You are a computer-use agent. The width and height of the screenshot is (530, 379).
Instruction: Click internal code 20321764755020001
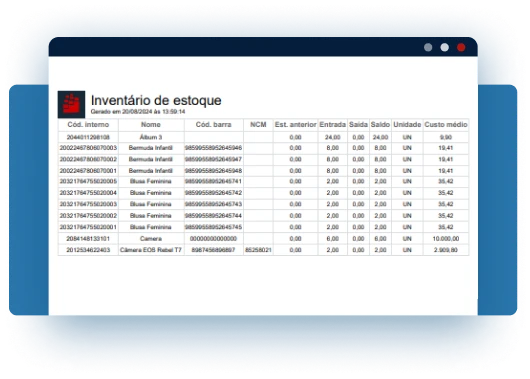click(x=88, y=227)
